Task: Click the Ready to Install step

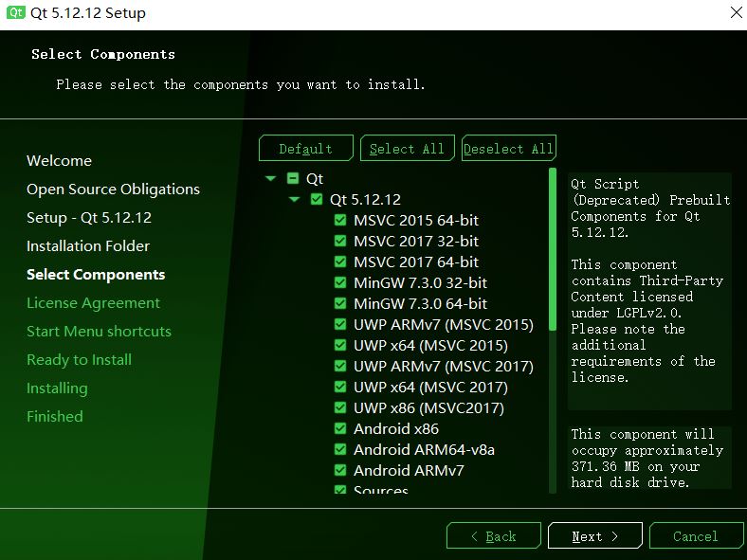Action: point(79,359)
